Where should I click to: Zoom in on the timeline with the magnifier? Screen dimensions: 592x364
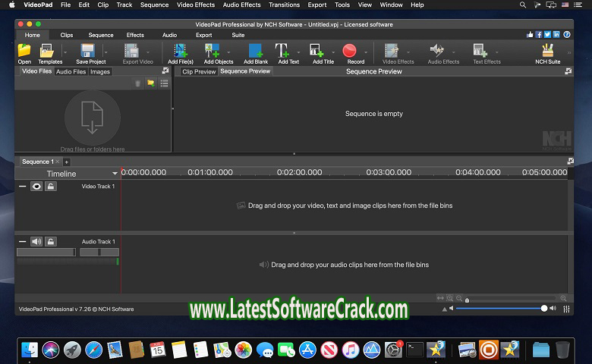(563, 298)
